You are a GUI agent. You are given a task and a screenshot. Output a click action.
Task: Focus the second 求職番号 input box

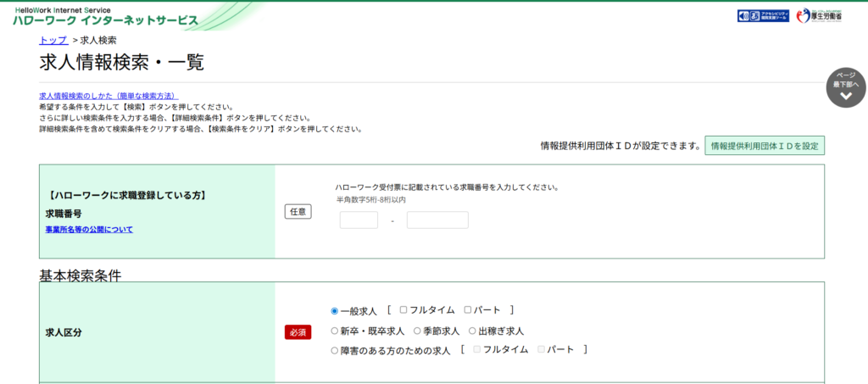coord(437,220)
